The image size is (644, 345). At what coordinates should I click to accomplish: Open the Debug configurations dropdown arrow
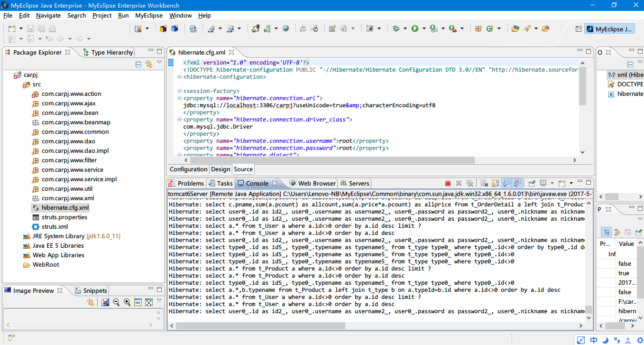405,29
